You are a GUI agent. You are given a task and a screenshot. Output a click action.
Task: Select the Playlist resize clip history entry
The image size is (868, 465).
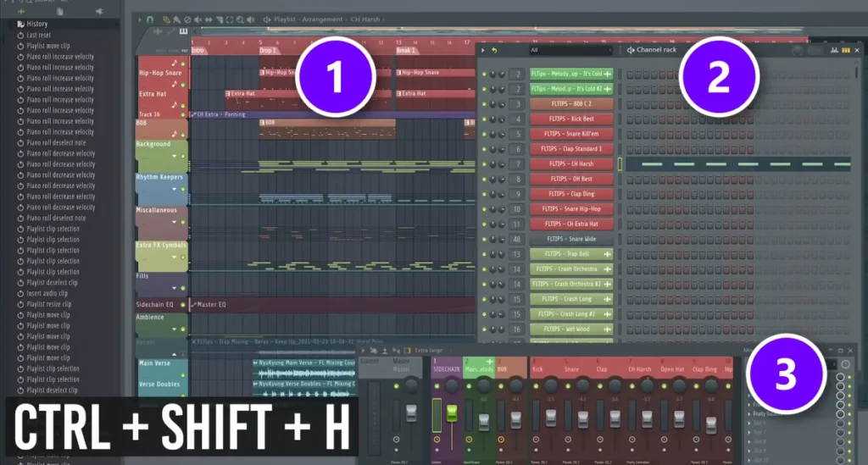48,304
